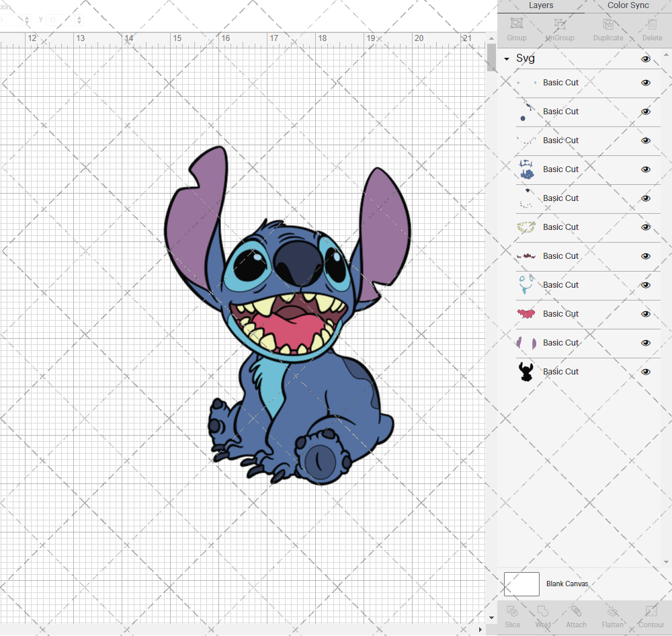Click the UnGroup icon

point(560,24)
